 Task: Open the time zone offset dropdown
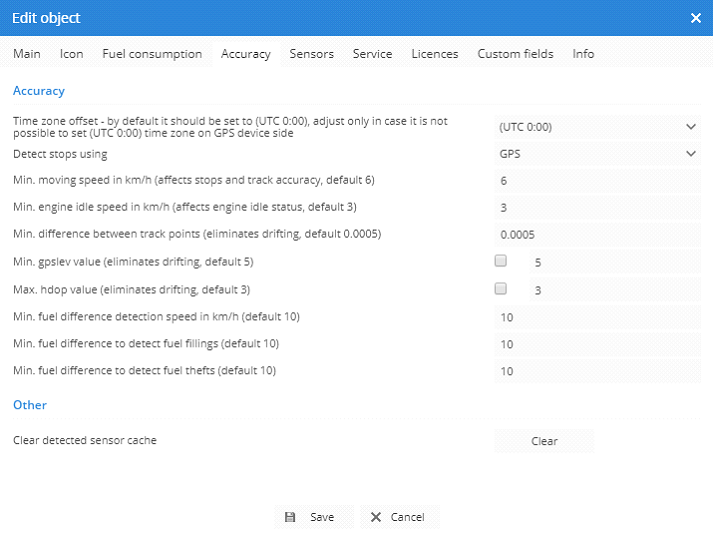pyautogui.click(x=597, y=127)
